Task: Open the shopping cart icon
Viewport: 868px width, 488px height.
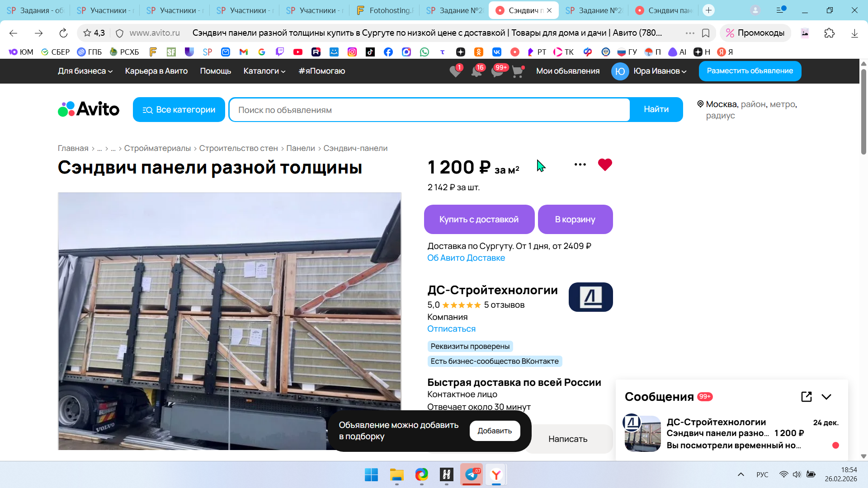Action: click(517, 71)
